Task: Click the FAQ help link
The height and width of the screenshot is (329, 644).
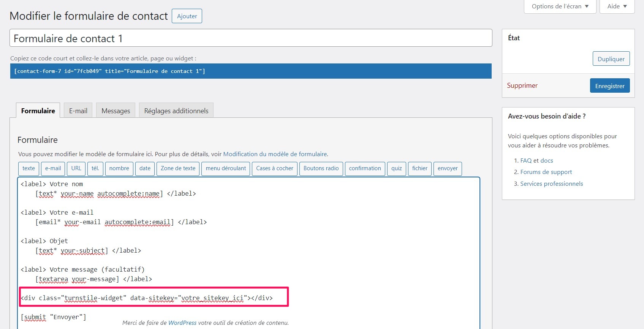Action: [x=526, y=160]
